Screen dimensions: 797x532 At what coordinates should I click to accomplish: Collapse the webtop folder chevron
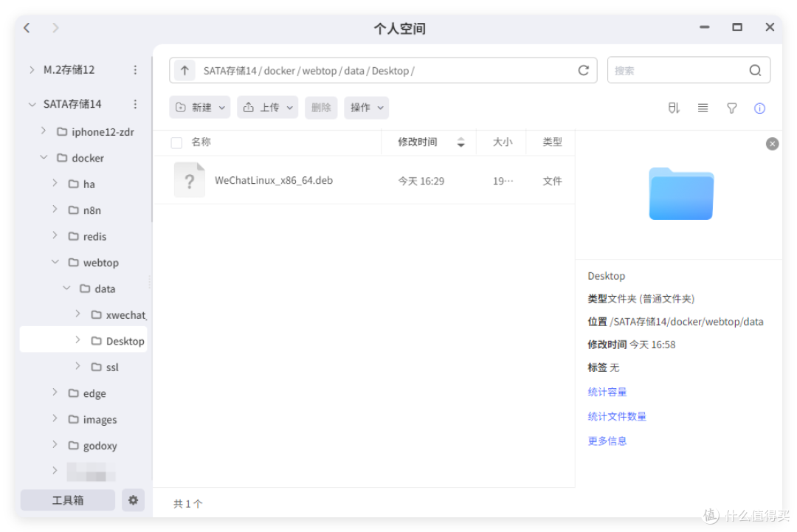(55, 262)
